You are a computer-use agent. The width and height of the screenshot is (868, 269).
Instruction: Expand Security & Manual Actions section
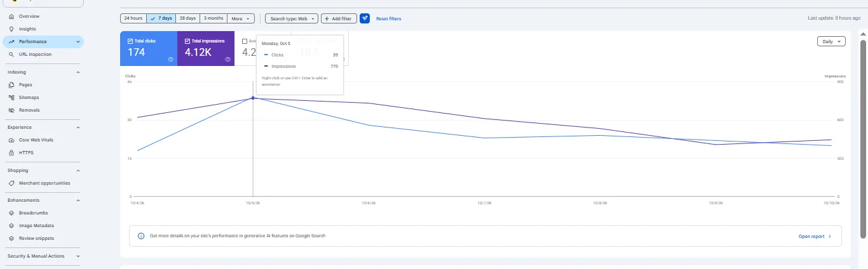(x=78, y=256)
